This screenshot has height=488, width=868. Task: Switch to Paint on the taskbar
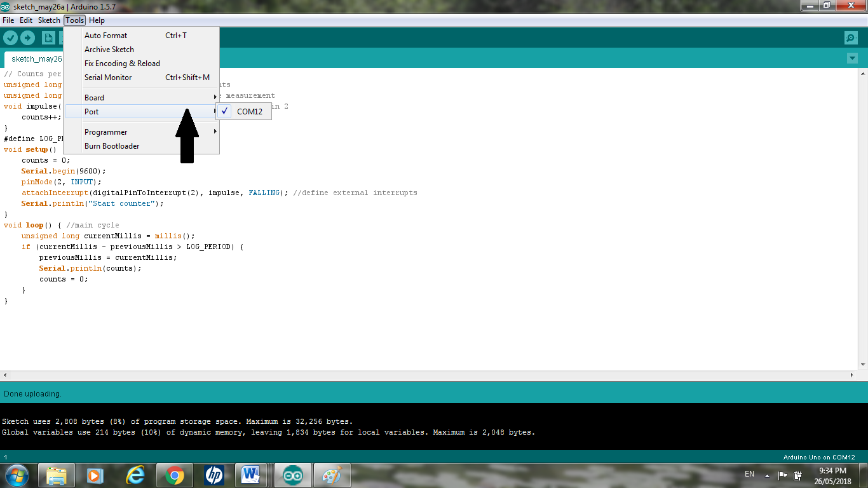point(332,475)
